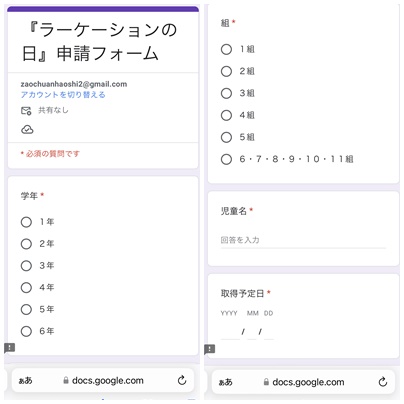
Task: Open ぁあ text-size menu in left address bar
Action: (x=25, y=380)
